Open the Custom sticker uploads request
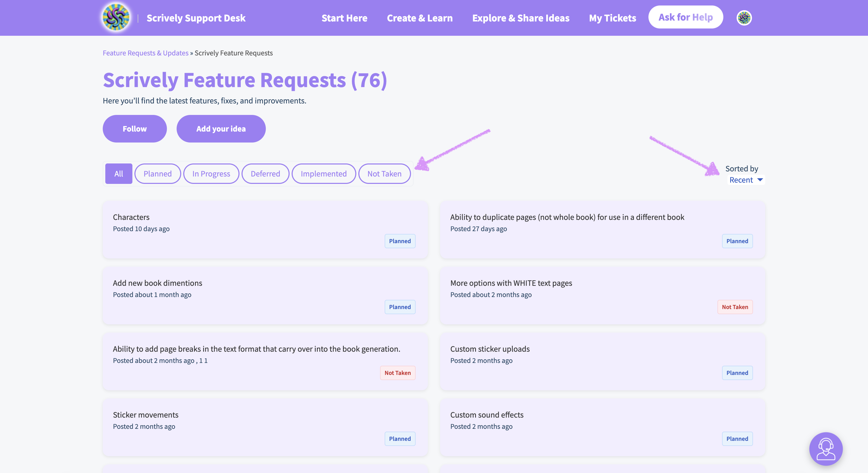 tap(490, 349)
